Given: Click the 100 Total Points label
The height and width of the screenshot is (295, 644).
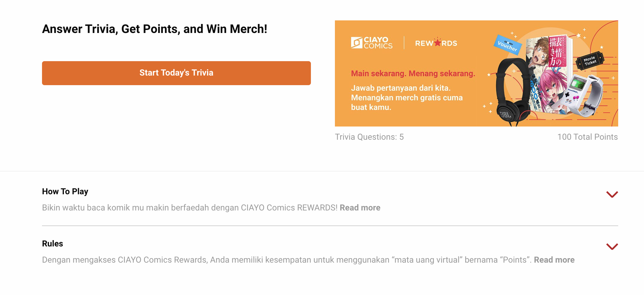Looking at the screenshot, I should (x=587, y=137).
